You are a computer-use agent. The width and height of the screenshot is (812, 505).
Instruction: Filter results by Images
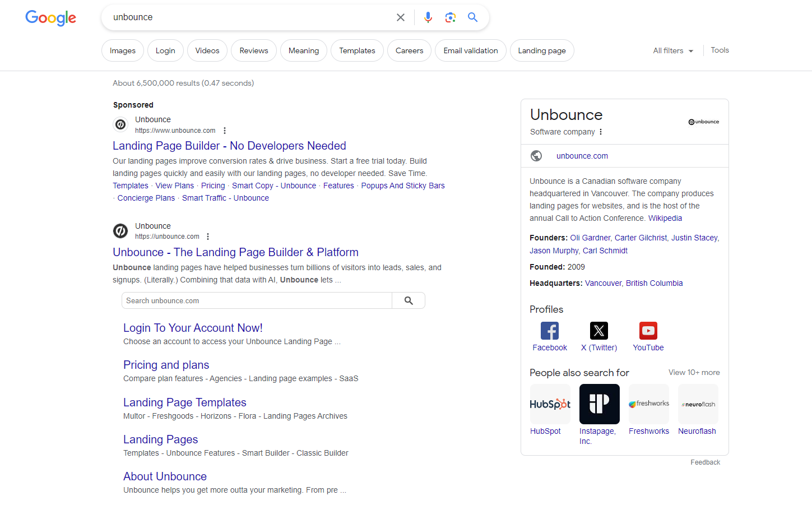click(x=123, y=50)
